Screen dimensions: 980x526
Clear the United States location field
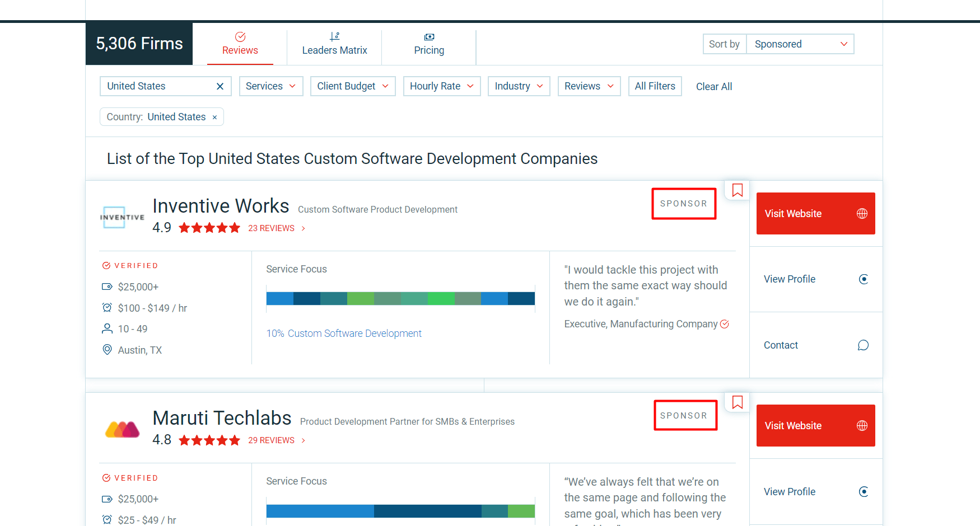pyautogui.click(x=220, y=86)
